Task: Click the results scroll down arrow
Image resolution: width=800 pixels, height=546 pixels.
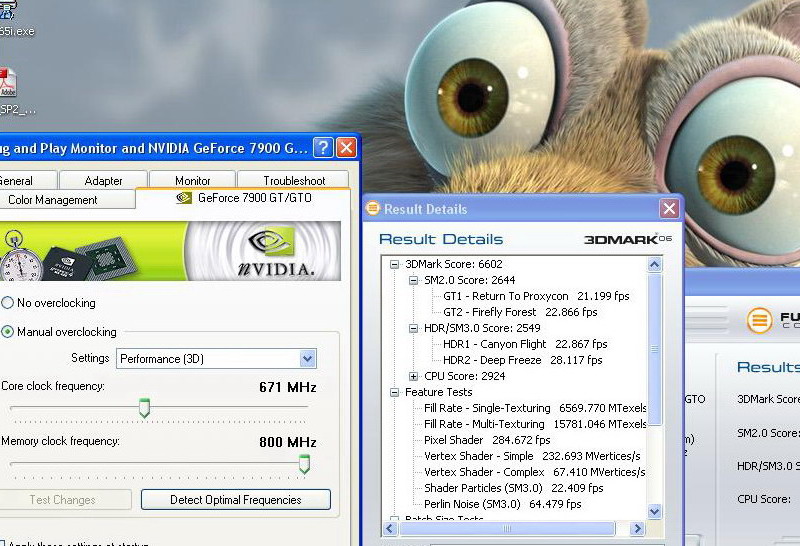Action: coord(655,511)
